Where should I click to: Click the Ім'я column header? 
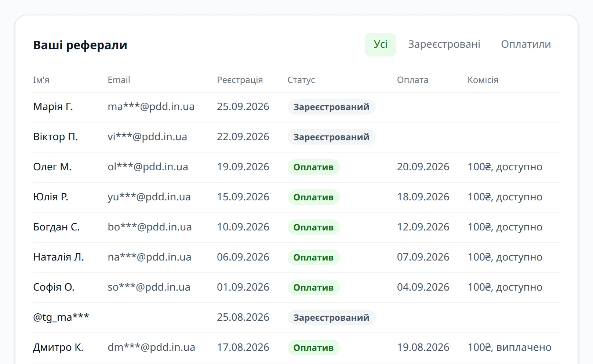[41, 80]
